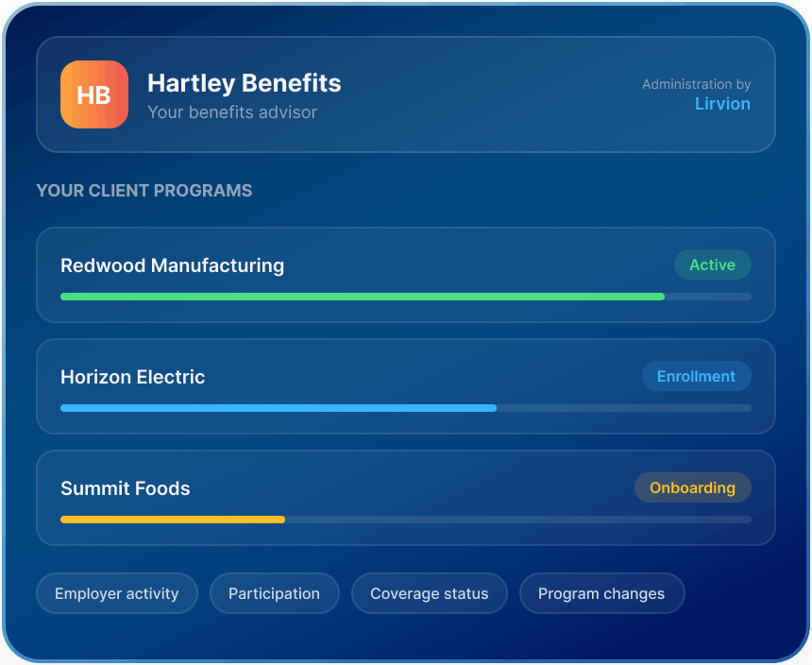
Task: Select the Employer activity chip
Action: click(x=117, y=593)
